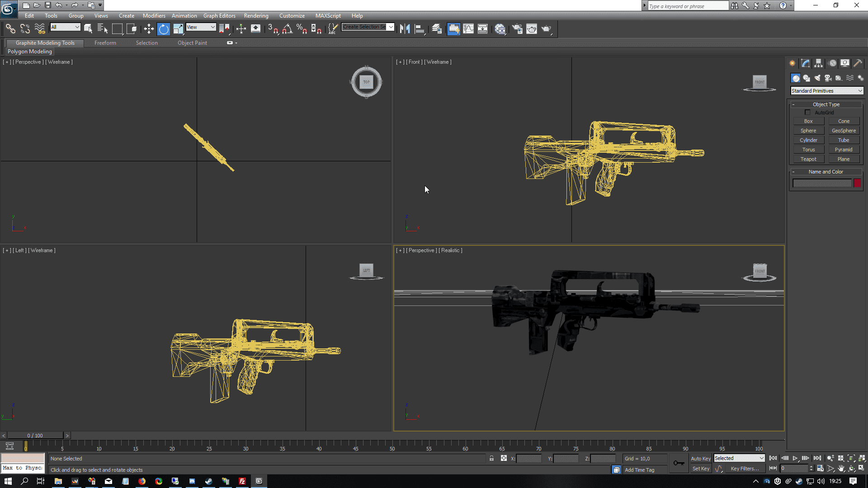This screenshot has width=868, height=488.
Task: Click the Box primitive button
Action: tap(808, 121)
